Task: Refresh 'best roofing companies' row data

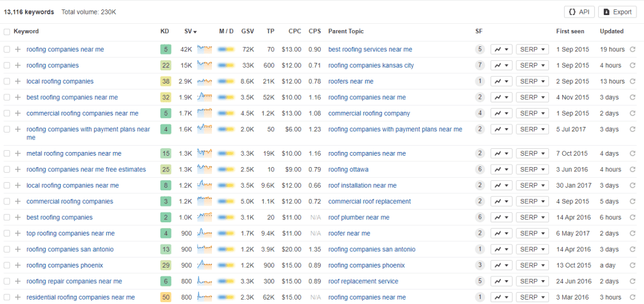Action: click(633, 217)
